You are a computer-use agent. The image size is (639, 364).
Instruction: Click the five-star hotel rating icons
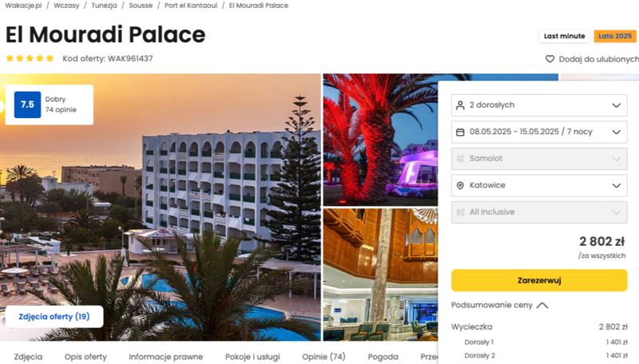coord(30,58)
